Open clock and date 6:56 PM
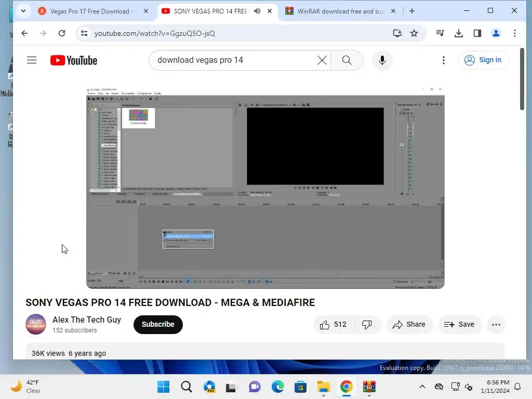Viewport: 532px width, 399px height. pyautogui.click(x=495, y=387)
